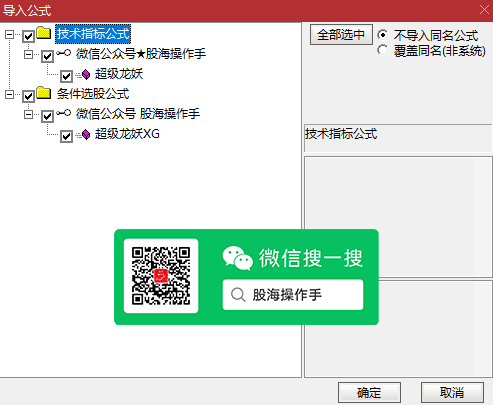Select the 微信公众号★股海操作手 tree item
493x405 pixels.
point(141,54)
